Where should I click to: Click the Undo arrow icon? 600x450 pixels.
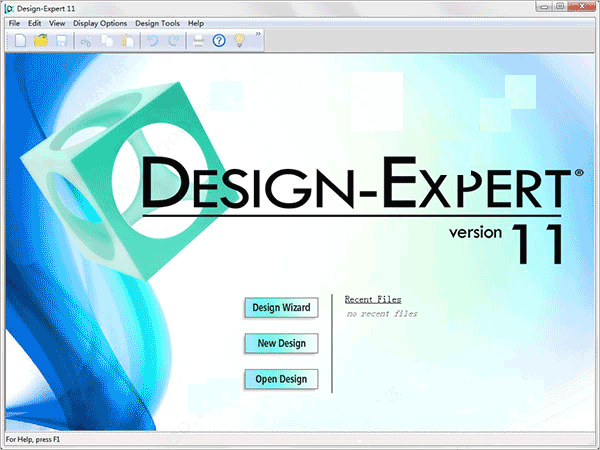click(153, 41)
